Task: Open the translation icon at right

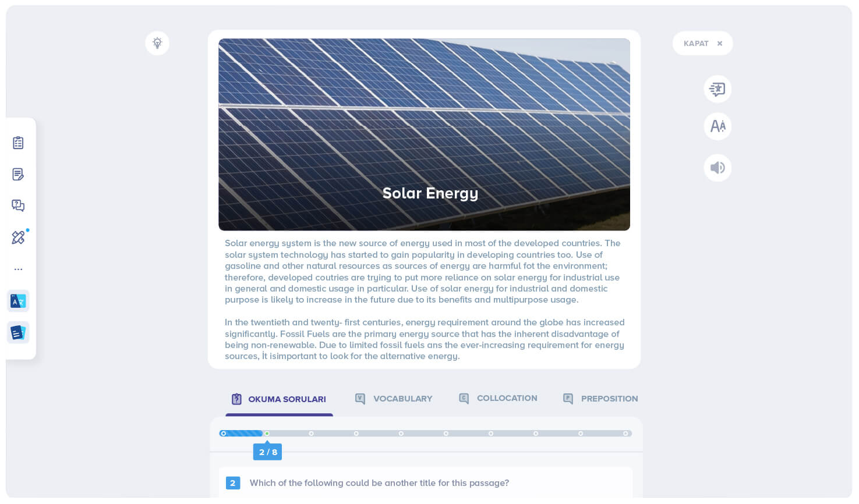Action: coord(717,89)
